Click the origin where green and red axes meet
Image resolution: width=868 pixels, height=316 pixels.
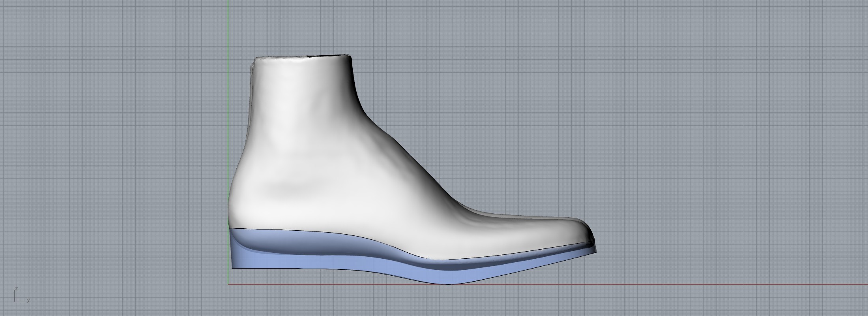coord(228,284)
